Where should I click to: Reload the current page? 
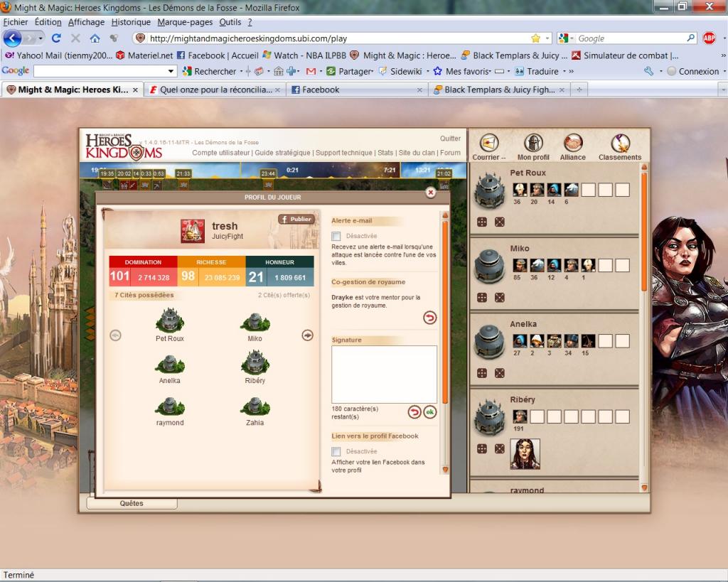point(56,38)
